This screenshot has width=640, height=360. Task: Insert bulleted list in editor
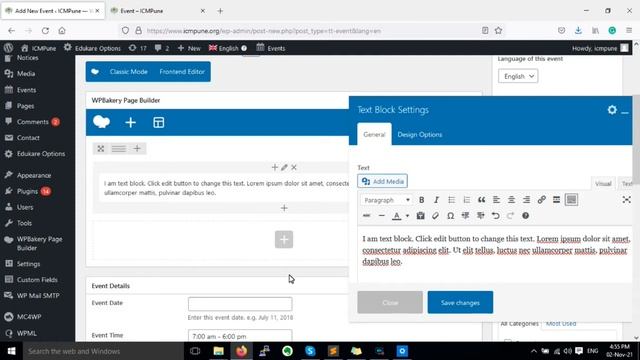(x=451, y=200)
